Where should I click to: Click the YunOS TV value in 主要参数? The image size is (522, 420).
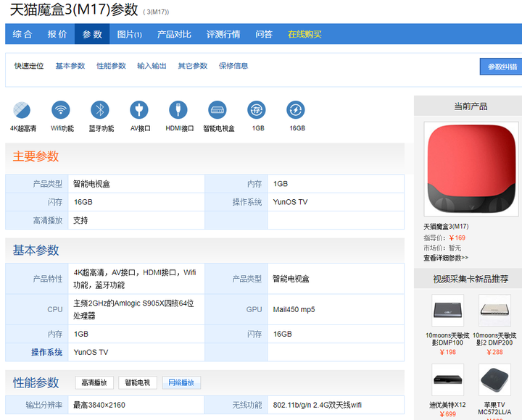(x=290, y=202)
